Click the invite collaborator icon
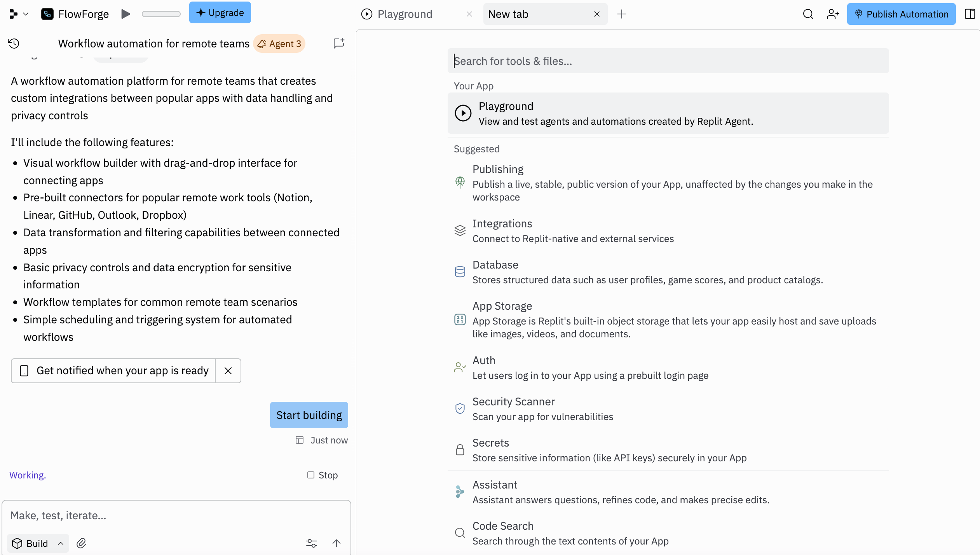This screenshot has width=980, height=555. 832,14
